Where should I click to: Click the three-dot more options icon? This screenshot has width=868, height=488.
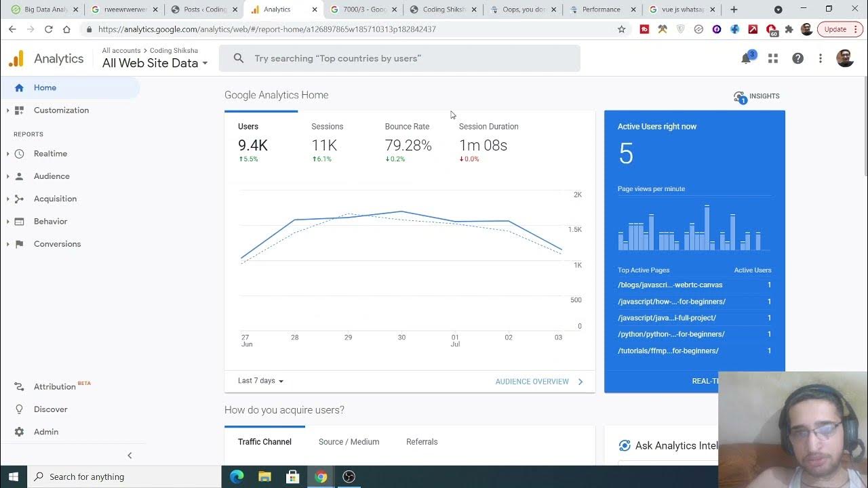820,58
